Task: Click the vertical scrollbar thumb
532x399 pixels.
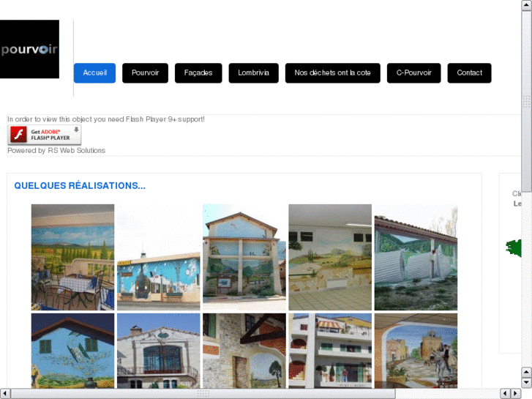Action: [x=526, y=102]
